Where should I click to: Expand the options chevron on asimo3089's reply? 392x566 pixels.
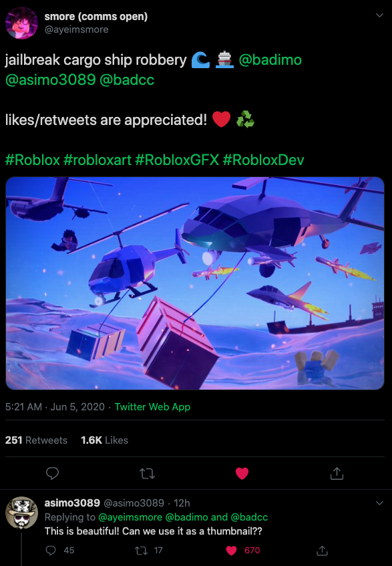(379, 503)
